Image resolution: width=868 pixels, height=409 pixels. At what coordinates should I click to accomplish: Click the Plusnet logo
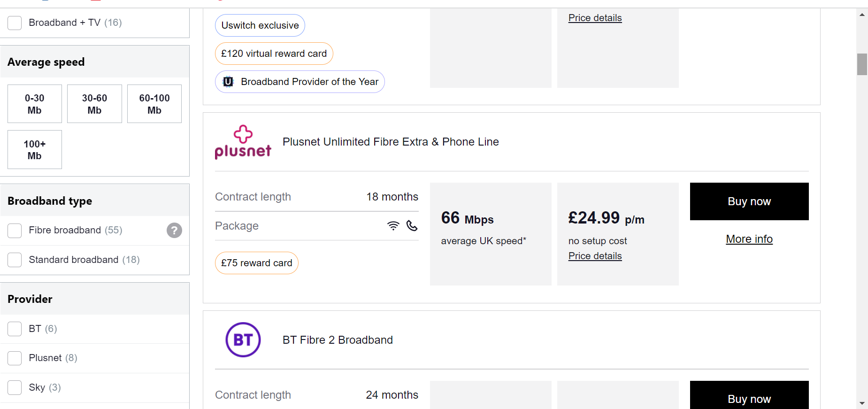(x=243, y=142)
